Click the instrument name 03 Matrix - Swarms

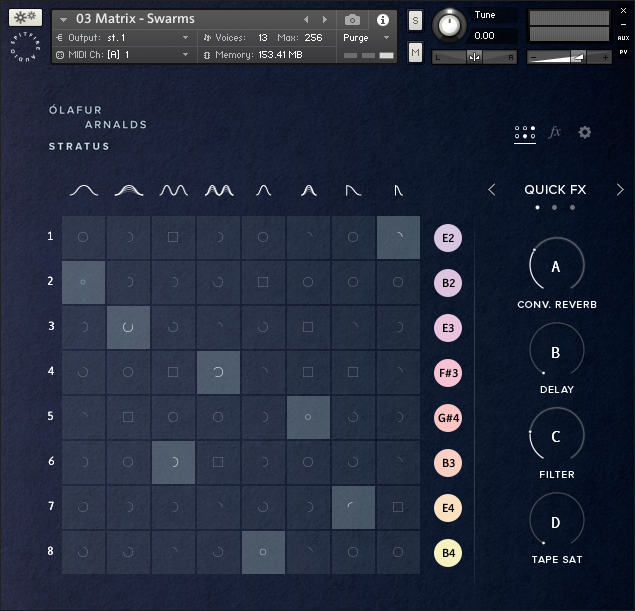135,19
